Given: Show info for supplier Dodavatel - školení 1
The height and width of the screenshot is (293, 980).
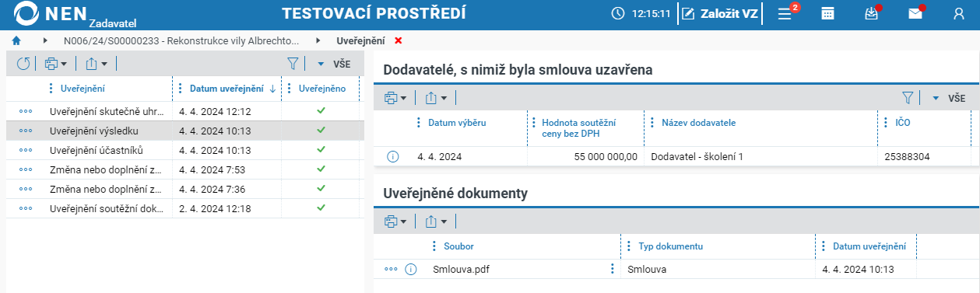Looking at the screenshot, I should coord(392,156).
